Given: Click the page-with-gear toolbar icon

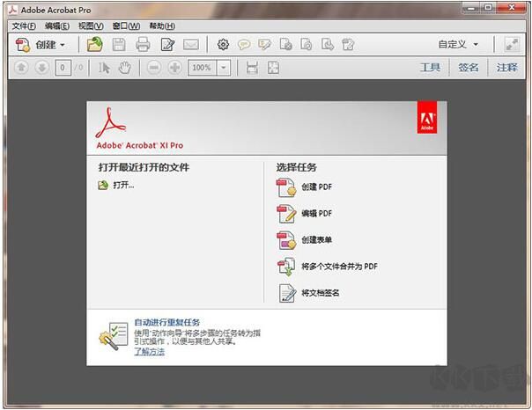Looking at the screenshot, I should point(285,44).
